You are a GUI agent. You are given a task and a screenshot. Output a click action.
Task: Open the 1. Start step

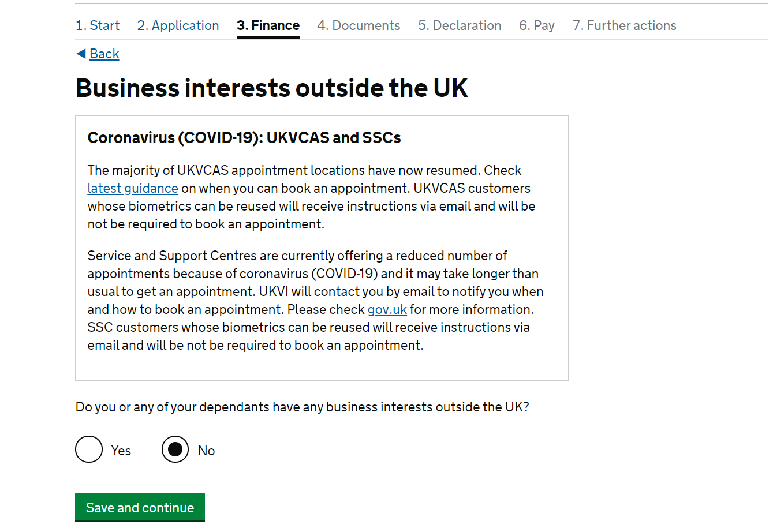tap(98, 25)
